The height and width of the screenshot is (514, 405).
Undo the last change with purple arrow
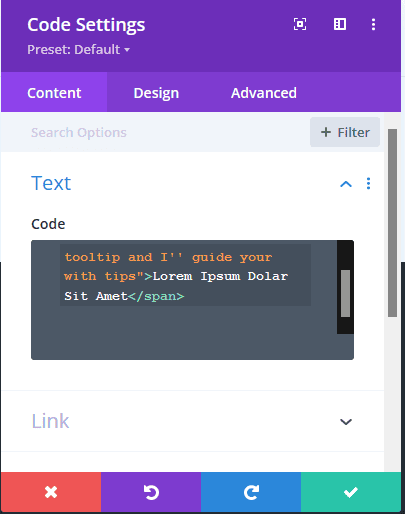(151, 492)
